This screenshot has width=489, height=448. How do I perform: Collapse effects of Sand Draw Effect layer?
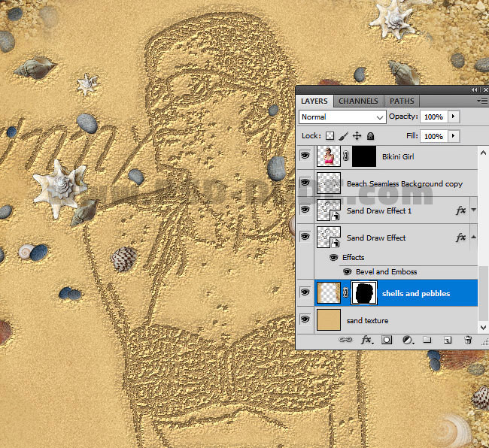pos(473,237)
